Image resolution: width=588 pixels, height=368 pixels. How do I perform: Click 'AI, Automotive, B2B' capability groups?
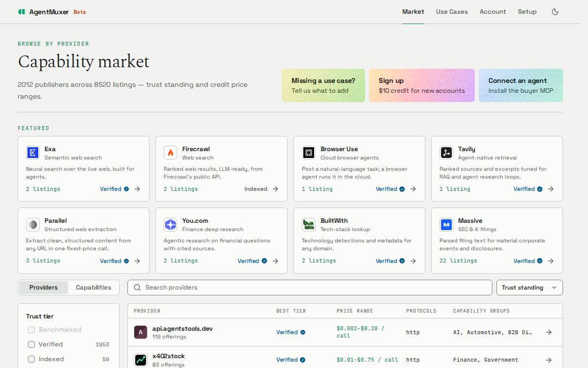pos(492,332)
